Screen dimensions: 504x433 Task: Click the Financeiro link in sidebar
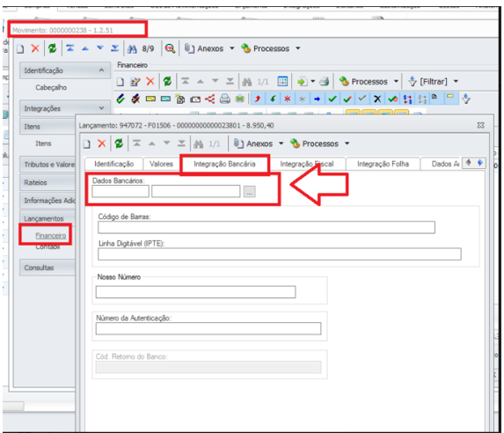click(51, 236)
